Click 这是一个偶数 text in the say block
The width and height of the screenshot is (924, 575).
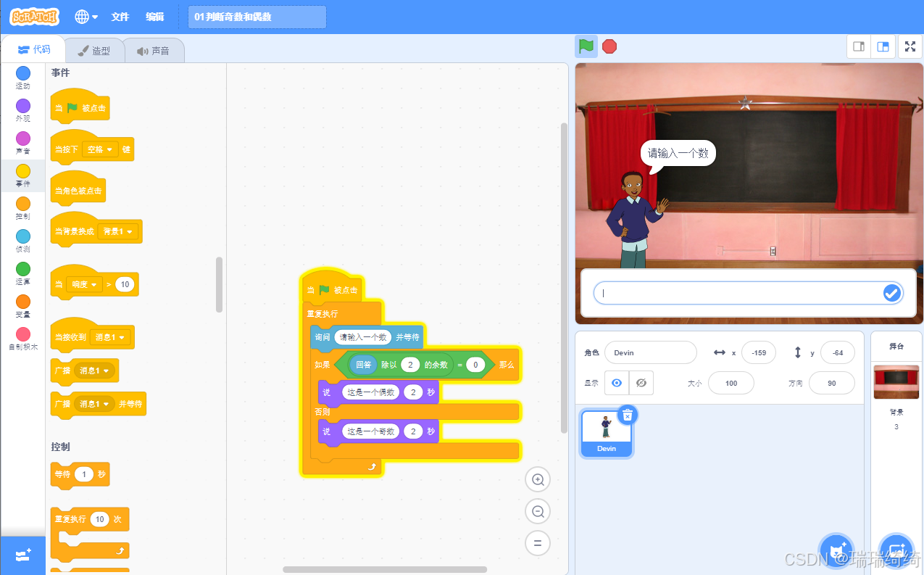[370, 392]
